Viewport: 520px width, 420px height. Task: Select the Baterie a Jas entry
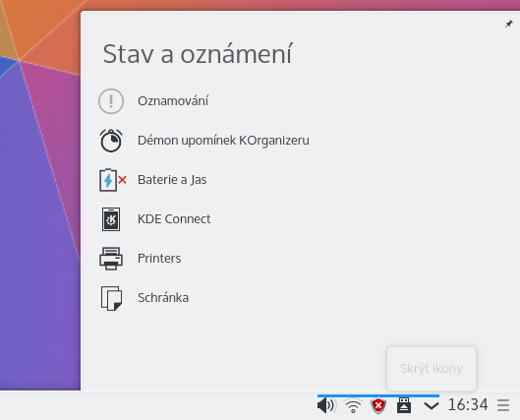click(x=172, y=180)
